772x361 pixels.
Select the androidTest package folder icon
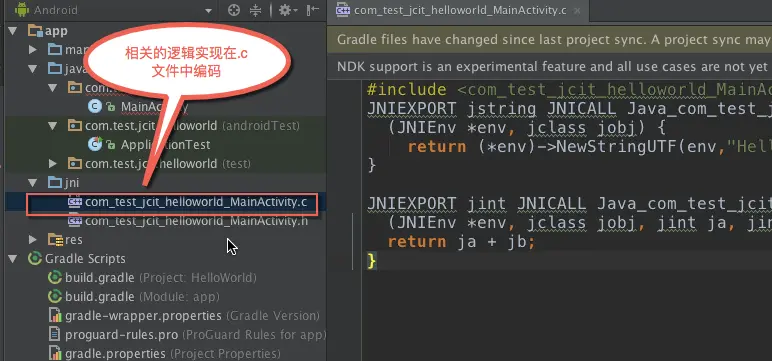(x=75, y=126)
